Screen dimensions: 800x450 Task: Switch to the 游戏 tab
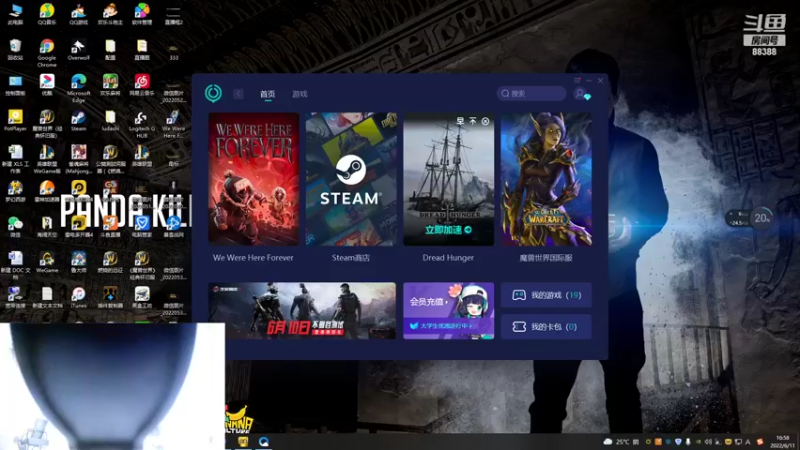(x=299, y=94)
